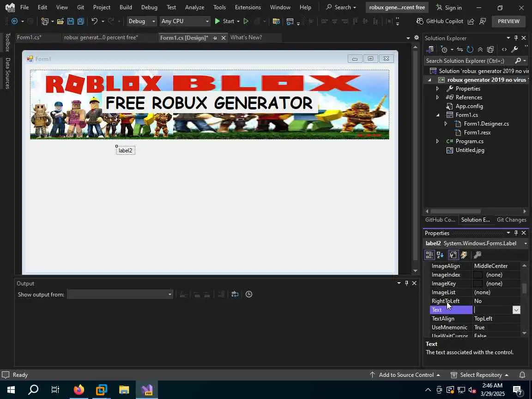Toggle Alphabetical sort in Properties panel

click(440, 255)
